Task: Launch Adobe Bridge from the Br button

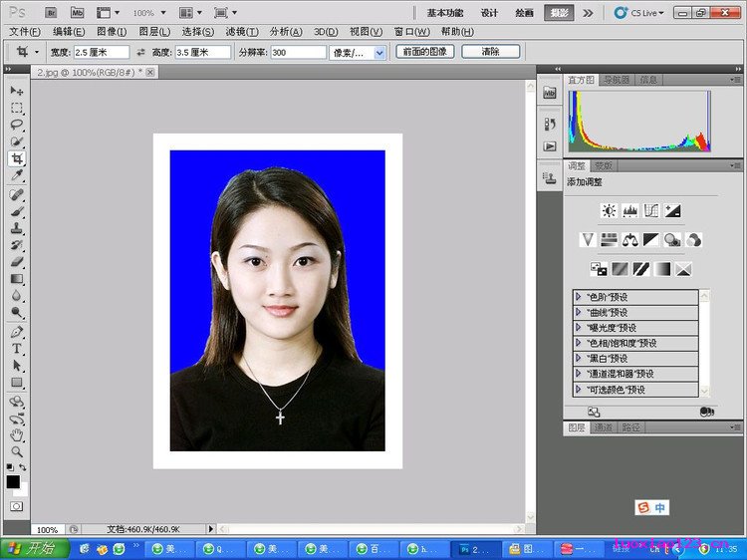Action: pos(52,12)
